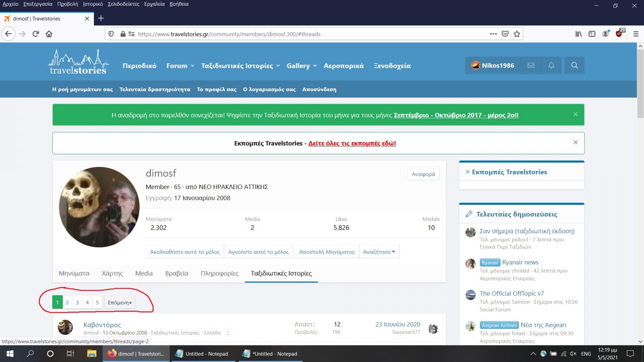Click the Επόμενη next page button
Viewport: 644px width, 362px height.
tap(120, 302)
